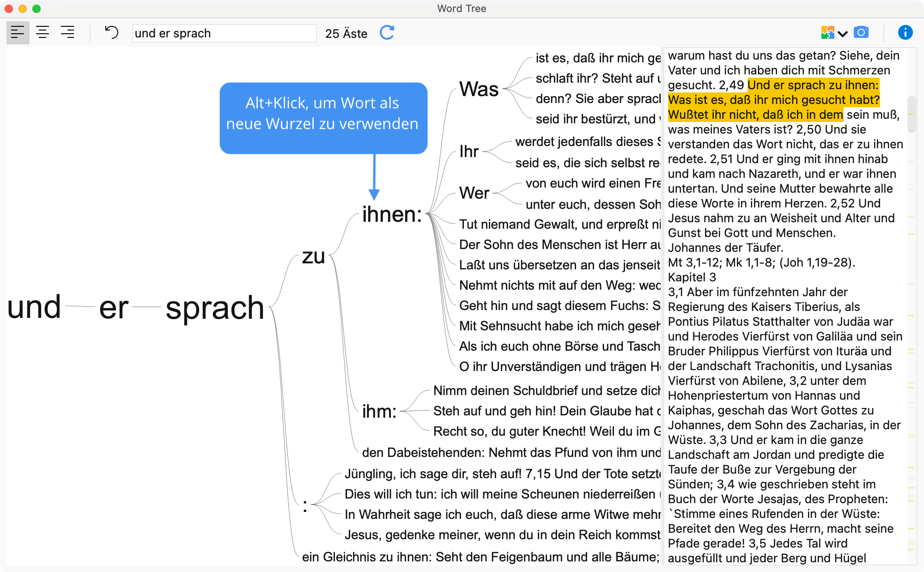Click leaf 'seid es, die sich selbst'
This screenshot has width=924, height=572.
point(588,163)
